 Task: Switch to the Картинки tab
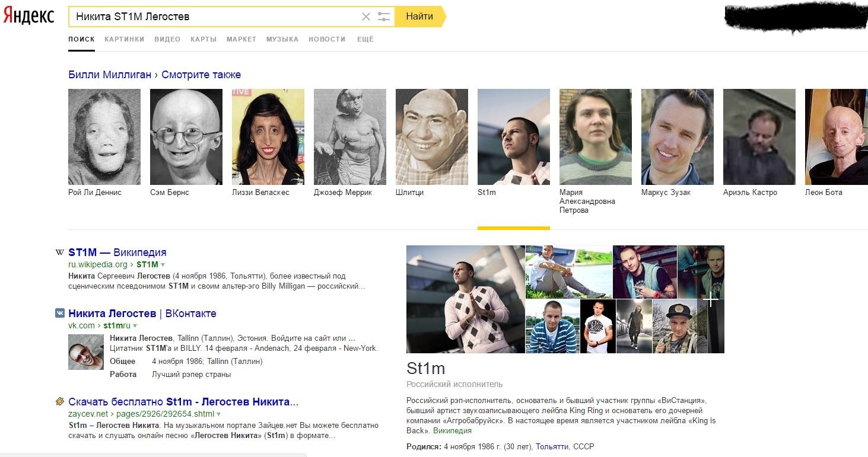pyautogui.click(x=124, y=39)
